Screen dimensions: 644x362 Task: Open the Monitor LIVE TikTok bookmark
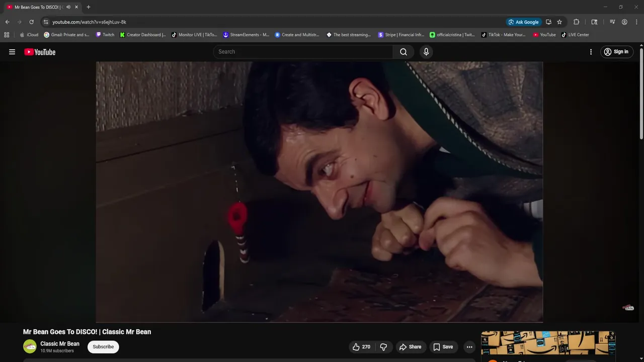coord(194,35)
